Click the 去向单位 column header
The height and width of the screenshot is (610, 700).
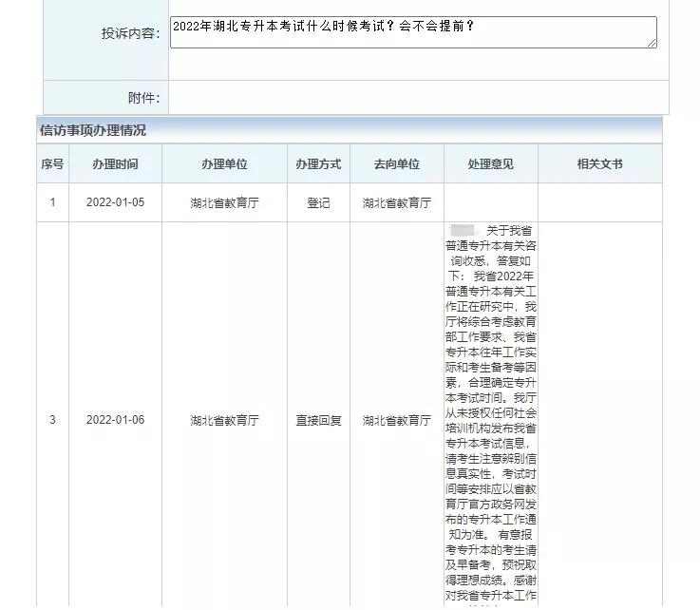(x=397, y=163)
